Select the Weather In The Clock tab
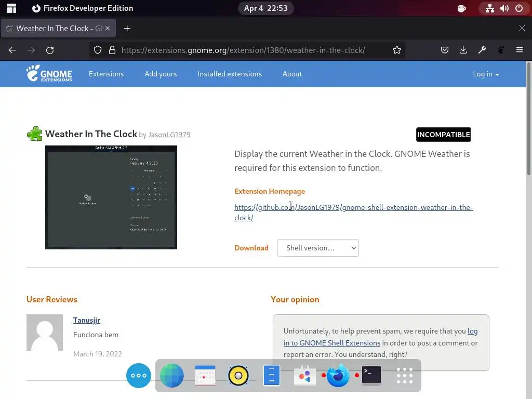The height and width of the screenshot is (399, 532). pyautogui.click(x=58, y=28)
